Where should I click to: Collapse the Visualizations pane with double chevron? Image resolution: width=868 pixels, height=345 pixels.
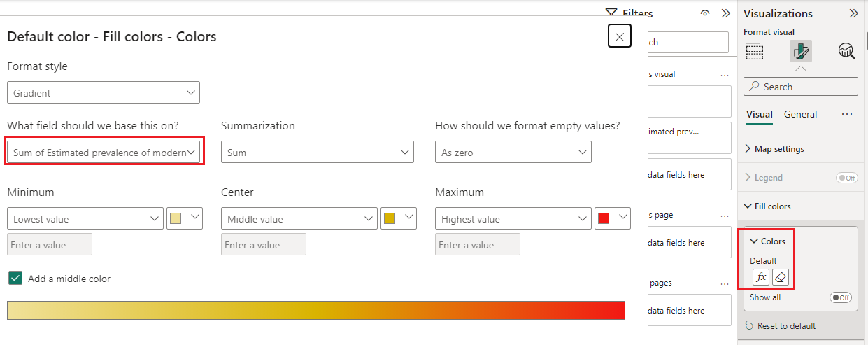click(853, 13)
